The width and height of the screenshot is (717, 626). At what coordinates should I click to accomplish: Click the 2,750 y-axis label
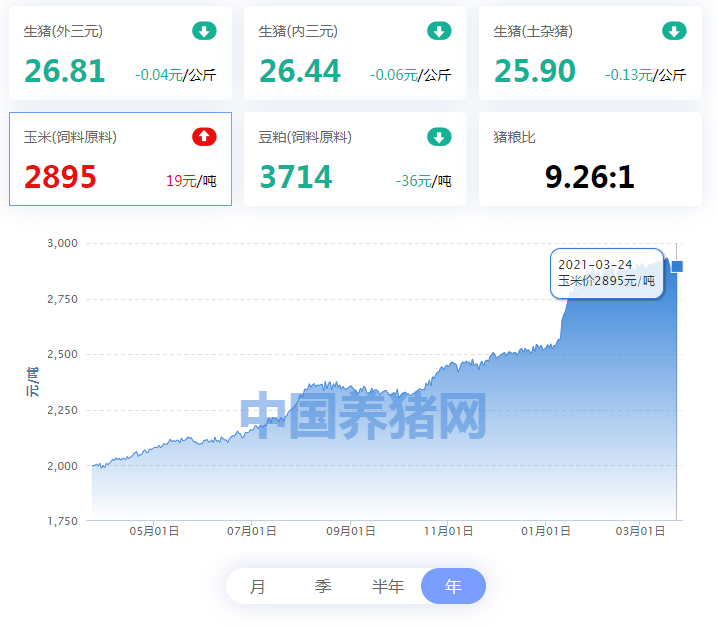click(x=63, y=300)
